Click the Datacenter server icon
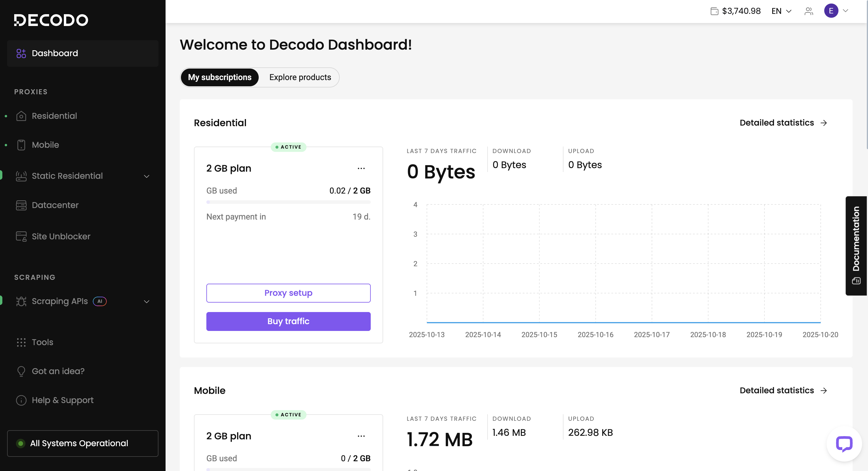 coord(21,205)
